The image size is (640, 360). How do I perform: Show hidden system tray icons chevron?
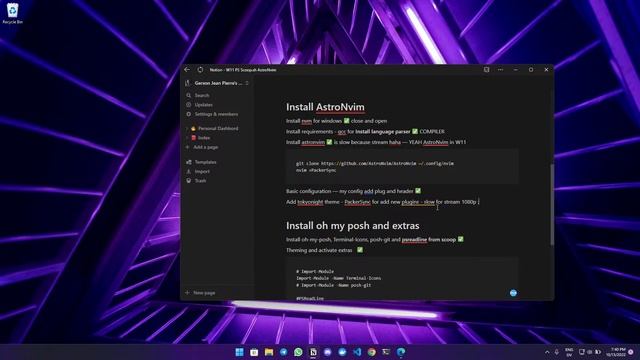[x=547, y=352]
